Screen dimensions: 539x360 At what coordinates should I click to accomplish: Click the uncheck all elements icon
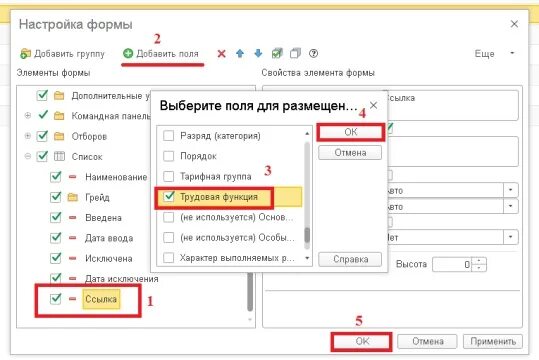[295, 53]
